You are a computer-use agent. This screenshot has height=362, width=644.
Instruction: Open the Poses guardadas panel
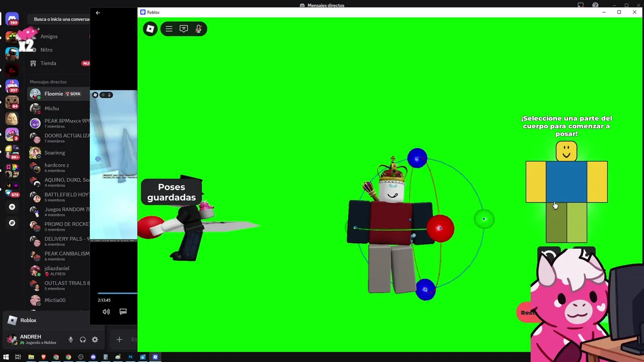tap(172, 192)
